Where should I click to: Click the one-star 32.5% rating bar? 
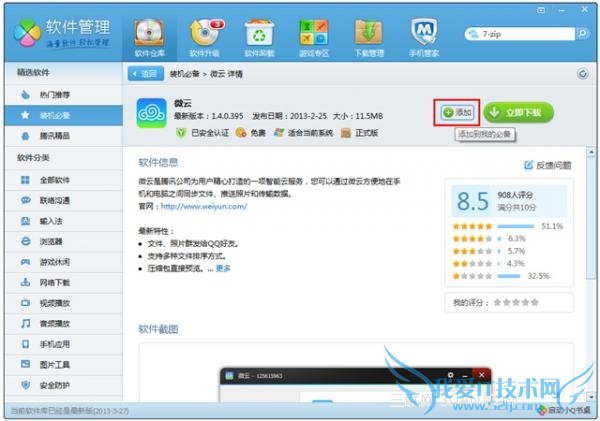click(x=509, y=276)
